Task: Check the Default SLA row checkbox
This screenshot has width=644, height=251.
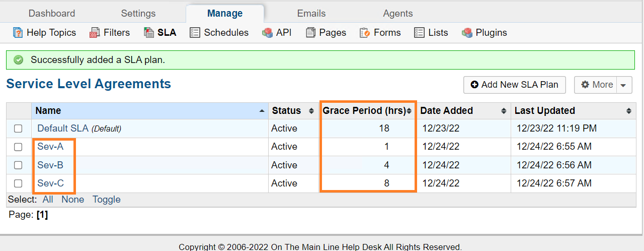Action: 18,129
